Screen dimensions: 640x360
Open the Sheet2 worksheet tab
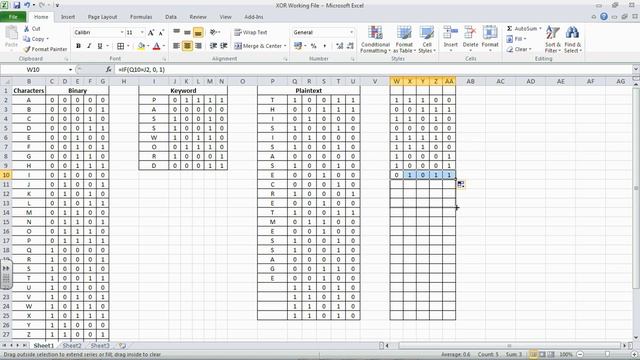tap(72, 346)
